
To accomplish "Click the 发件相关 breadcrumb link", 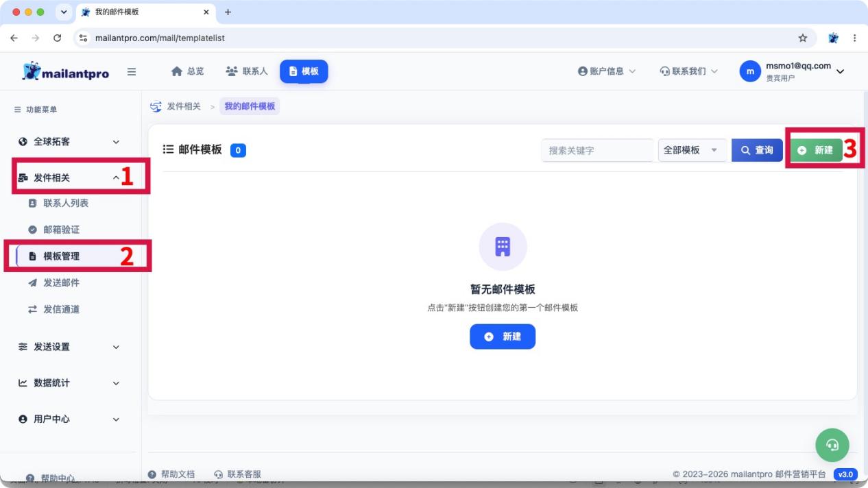I will coord(183,106).
